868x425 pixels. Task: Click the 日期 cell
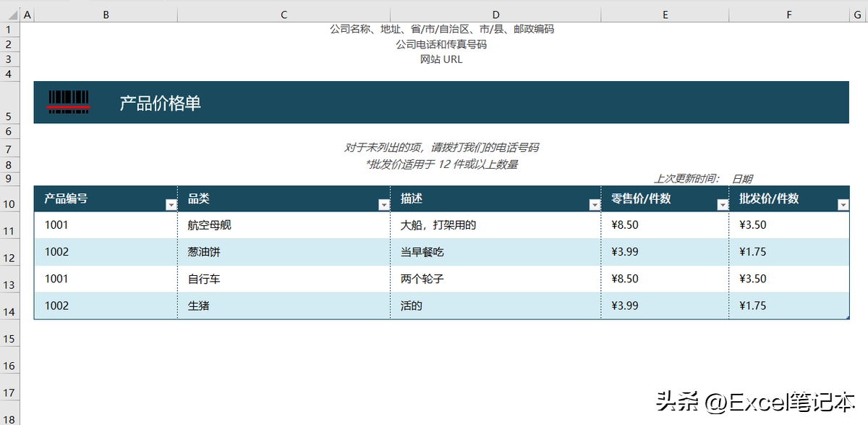point(742,179)
